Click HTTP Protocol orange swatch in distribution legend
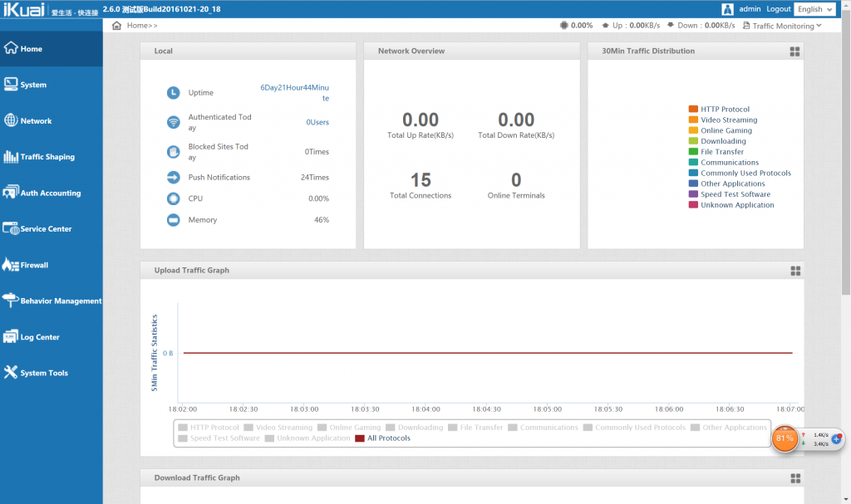 click(693, 109)
